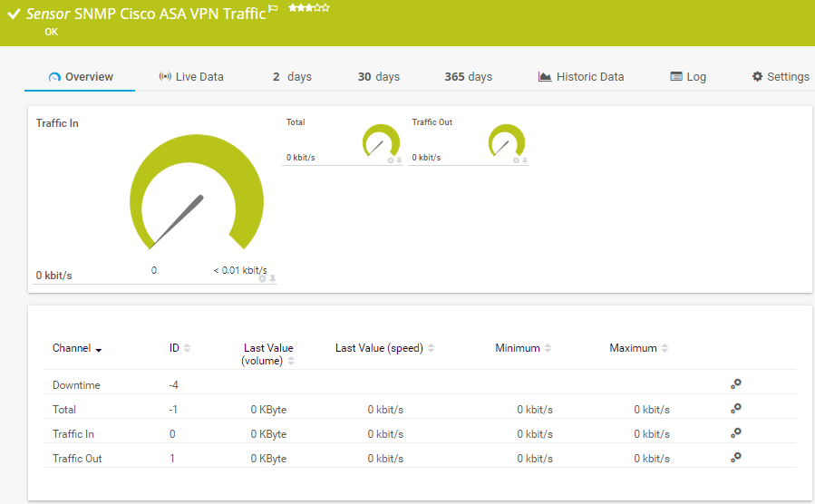Open the Log tab
The width and height of the screenshot is (815, 504).
[688, 77]
